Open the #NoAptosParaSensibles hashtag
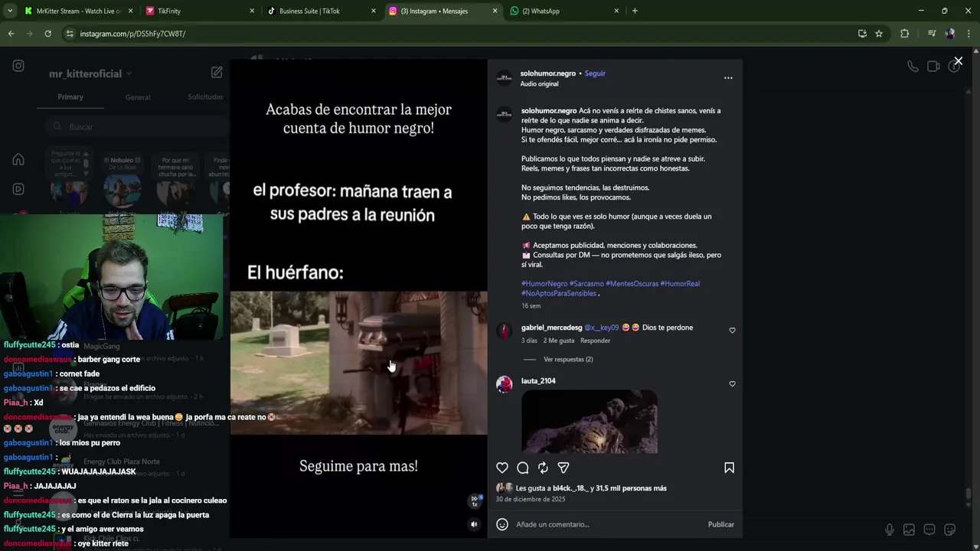The height and width of the screenshot is (551, 980). (559, 293)
